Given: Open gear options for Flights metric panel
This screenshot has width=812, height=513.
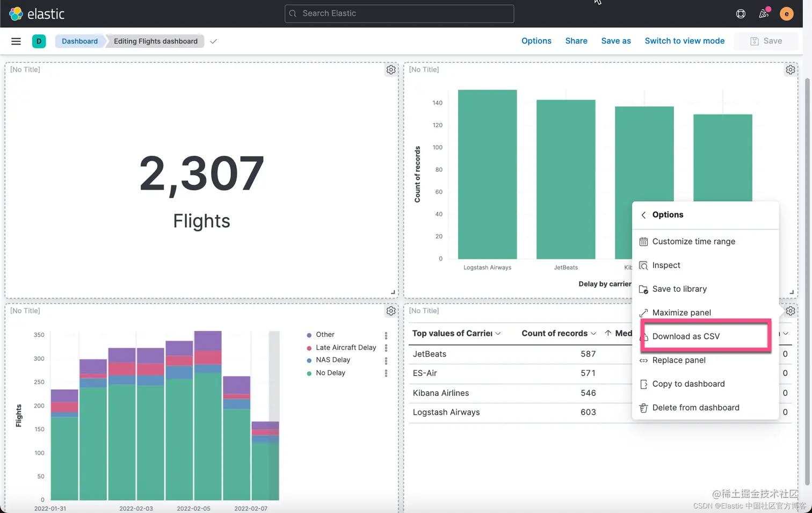Looking at the screenshot, I should pos(391,70).
